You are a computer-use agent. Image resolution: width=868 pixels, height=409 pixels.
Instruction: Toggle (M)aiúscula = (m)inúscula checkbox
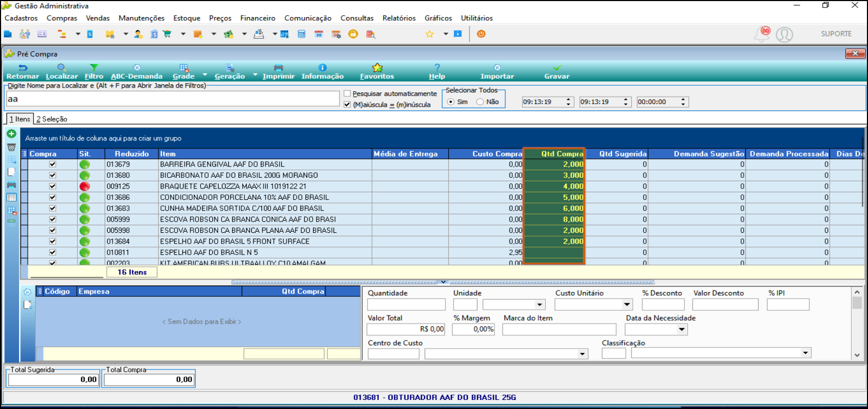pyautogui.click(x=347, y=105)
